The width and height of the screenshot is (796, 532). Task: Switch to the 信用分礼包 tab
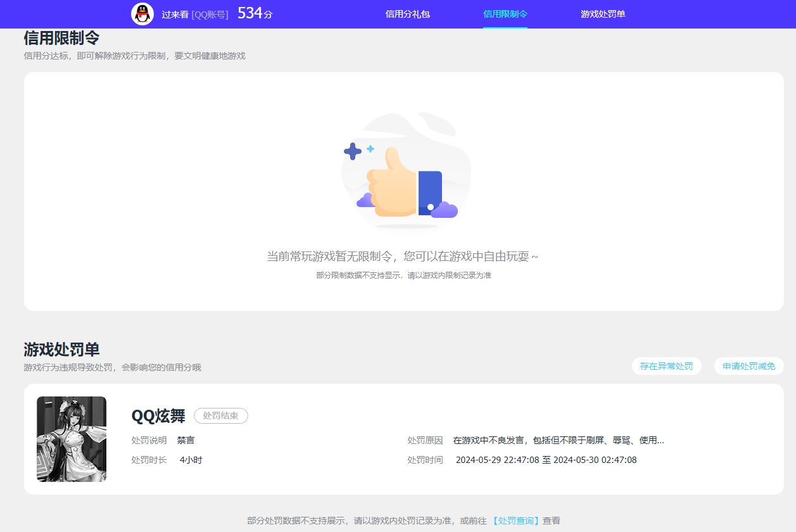click(407, 14)
